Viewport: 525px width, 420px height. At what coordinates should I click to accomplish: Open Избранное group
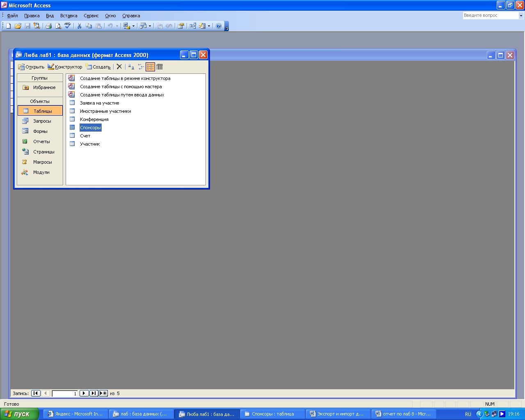click(40, 87)
